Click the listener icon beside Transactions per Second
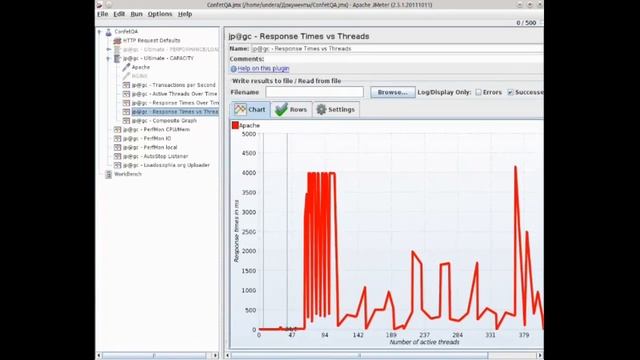640x360 pixels. pyautogui.click(x=126, y=85)
